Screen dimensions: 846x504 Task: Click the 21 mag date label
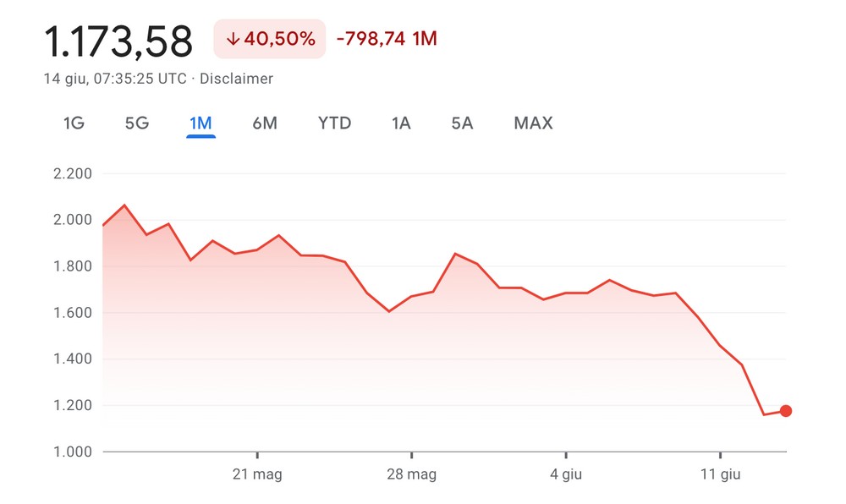point(257,475)
